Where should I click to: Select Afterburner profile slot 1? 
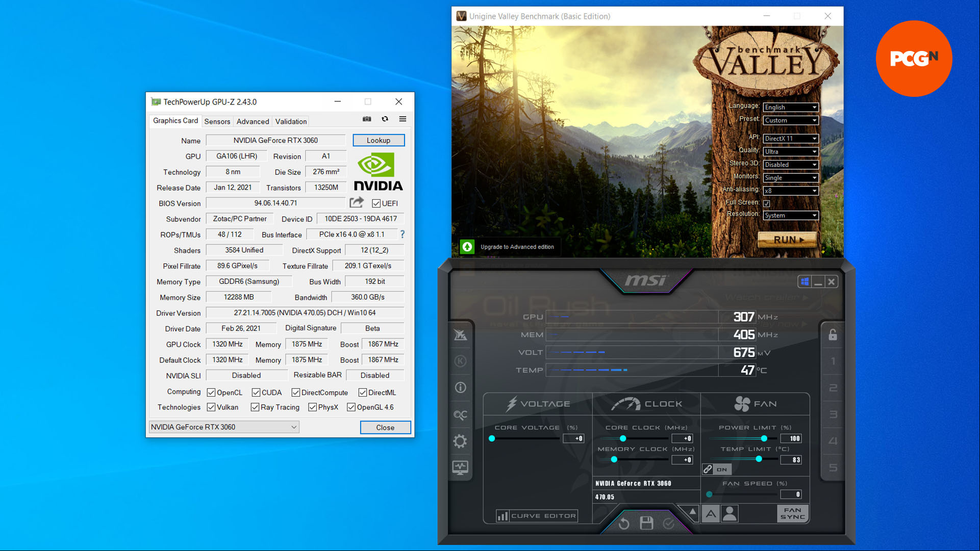pyautogui.click(x=833, y=361)
